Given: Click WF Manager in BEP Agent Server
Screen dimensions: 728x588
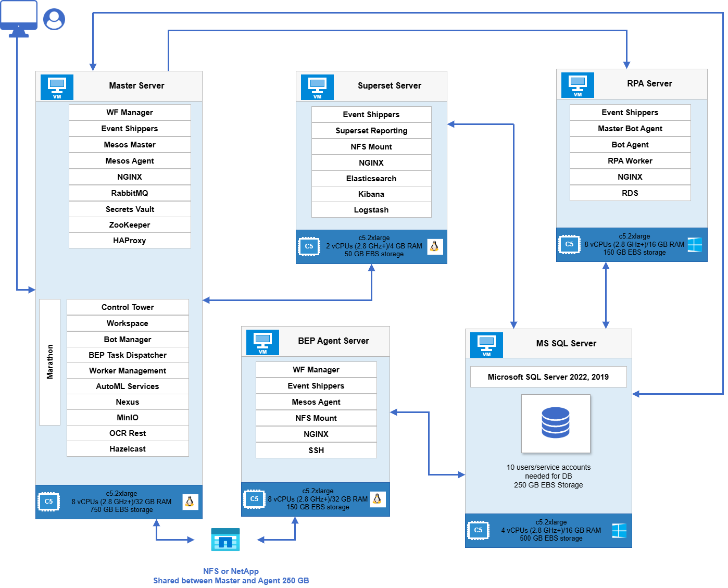Looking at the screenshot, I should pos(316,370).
